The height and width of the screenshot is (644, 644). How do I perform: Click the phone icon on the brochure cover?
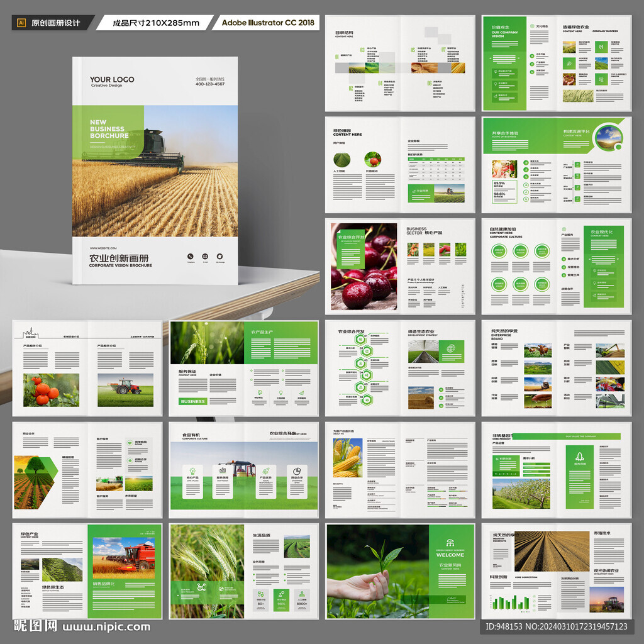tap(191, 257)
